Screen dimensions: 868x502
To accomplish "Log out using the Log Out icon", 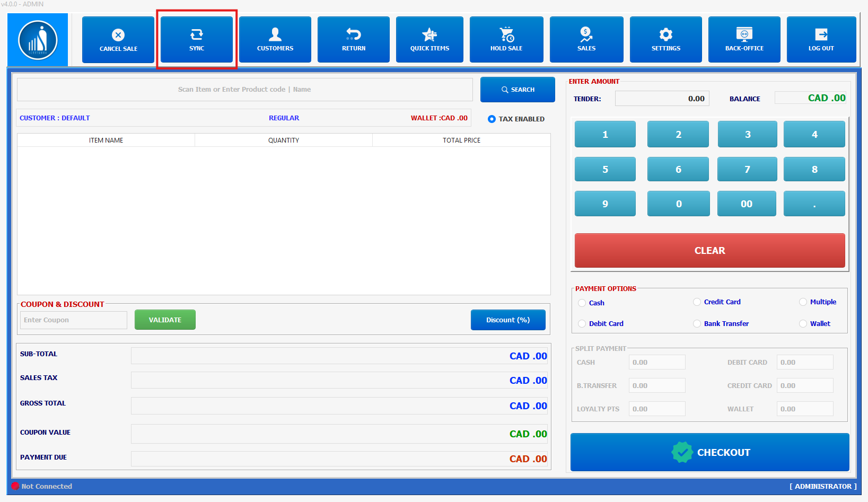I will 821,40.
